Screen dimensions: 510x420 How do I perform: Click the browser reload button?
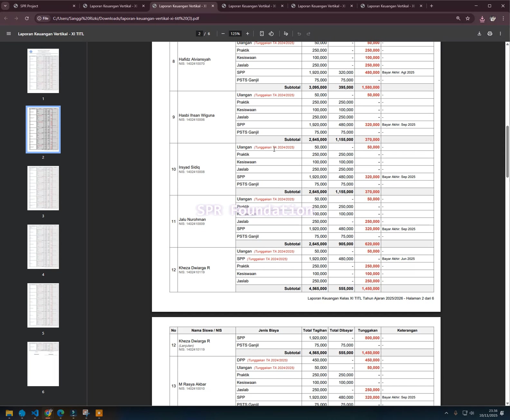[27, 18]
